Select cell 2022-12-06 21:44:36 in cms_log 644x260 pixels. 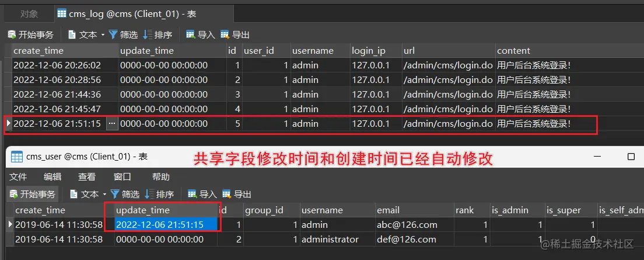(x=65, y=94)
